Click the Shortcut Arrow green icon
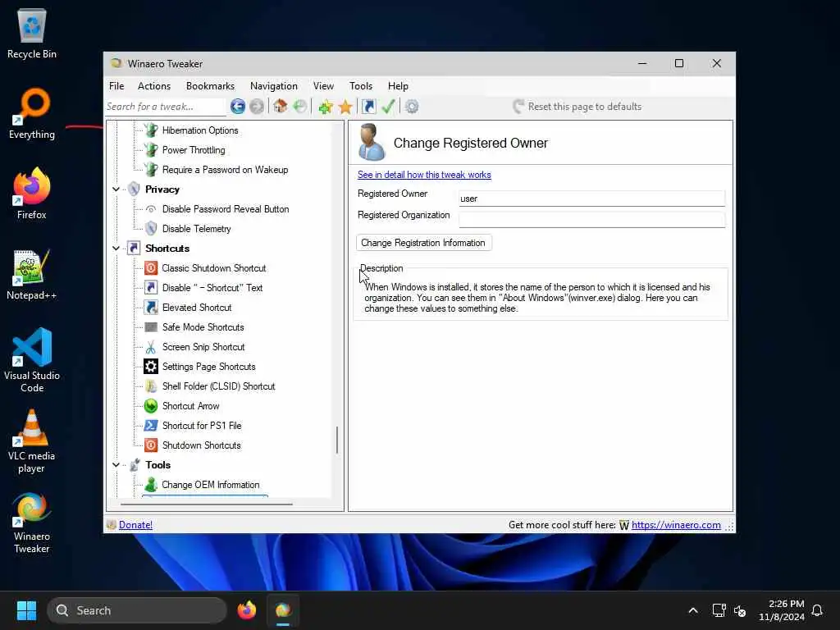The width and height of the screenshot is (840, 630). point(151,406)
